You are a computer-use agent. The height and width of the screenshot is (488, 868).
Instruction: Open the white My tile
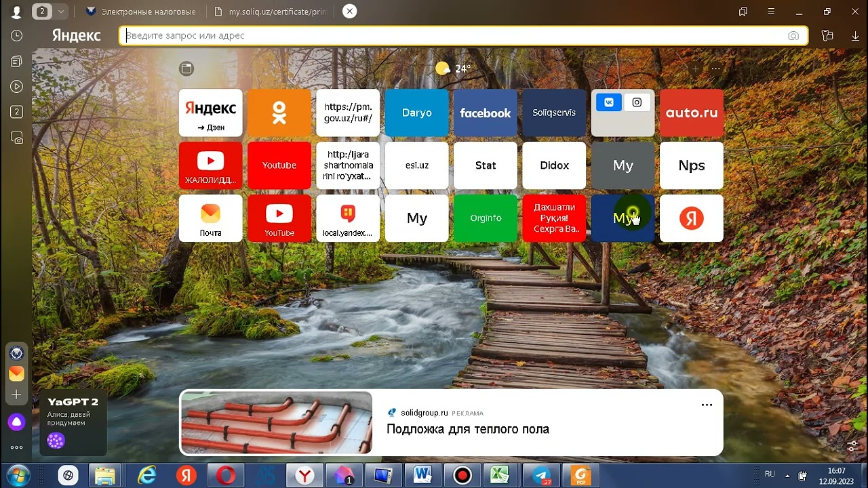(417, 218)
